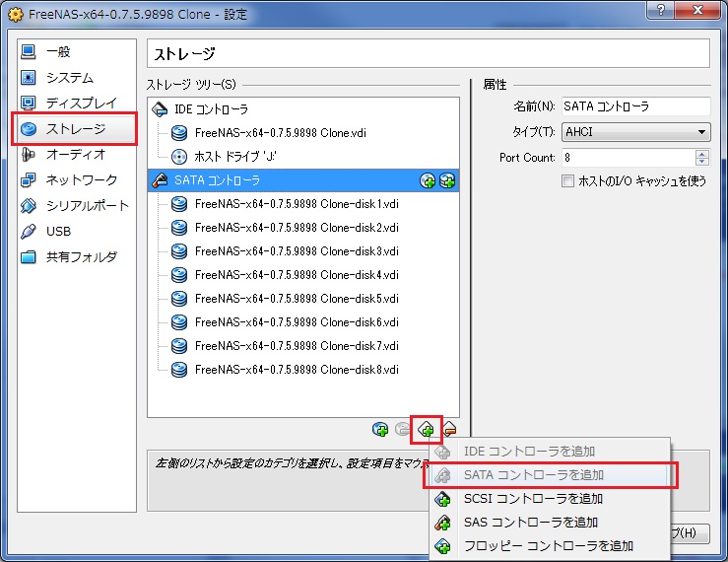Open the ディスプレイ settings category
This screenshot has height=562, width=728.
click(77, 103)
